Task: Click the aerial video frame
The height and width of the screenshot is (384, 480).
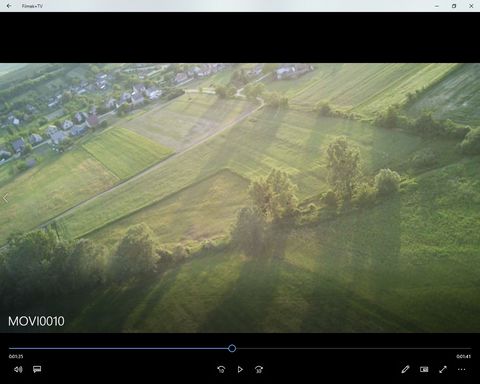Action: coord(240,198)
